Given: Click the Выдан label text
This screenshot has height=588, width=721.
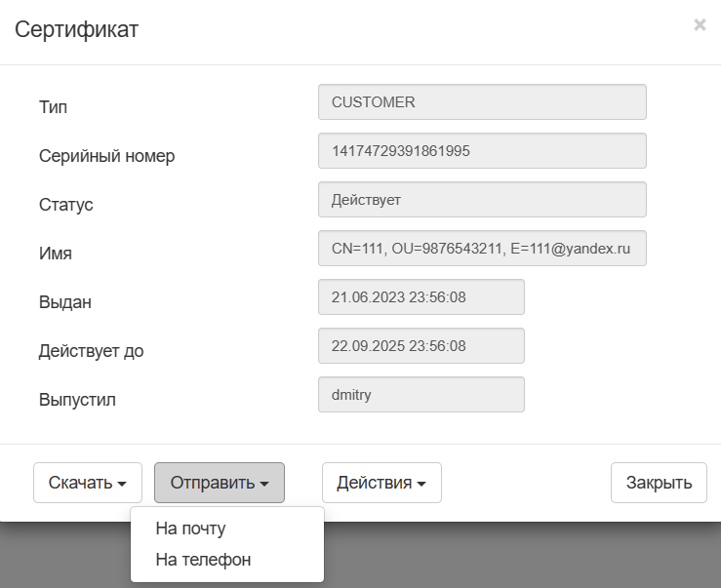Looking at the screenshot, I should click(65, 302).
